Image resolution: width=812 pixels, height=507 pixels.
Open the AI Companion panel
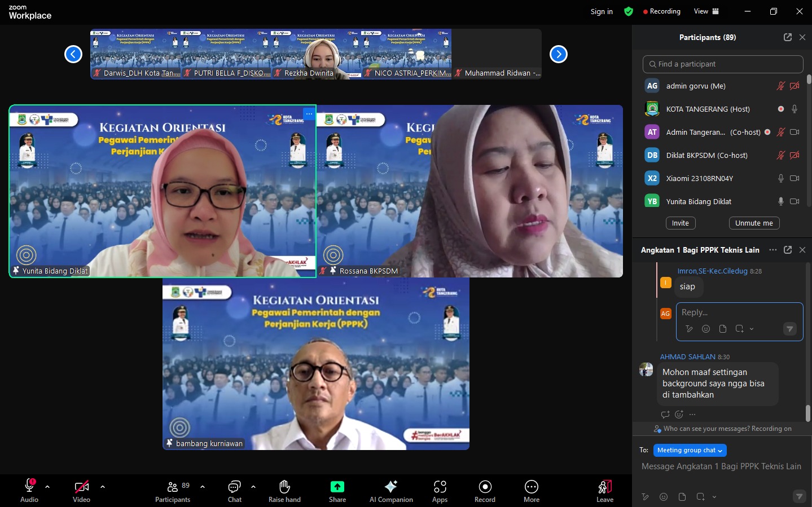(x=390, y=491)
